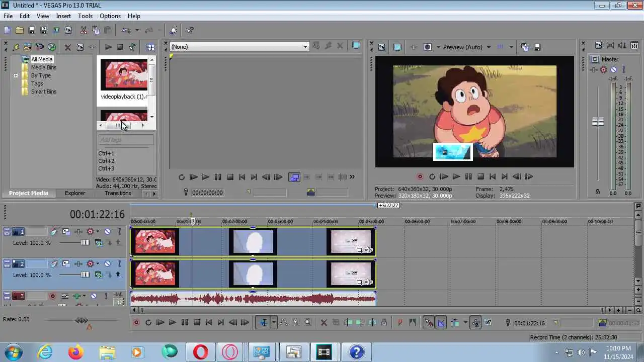
Task: Click the Cut scissors icon in main toolbar
Action: [x=84, y=30]
